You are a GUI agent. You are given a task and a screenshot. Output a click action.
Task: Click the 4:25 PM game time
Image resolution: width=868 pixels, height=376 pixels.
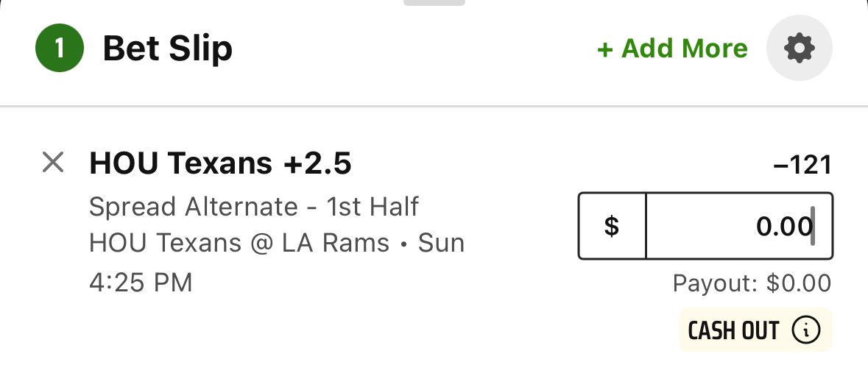coord(141,283)
